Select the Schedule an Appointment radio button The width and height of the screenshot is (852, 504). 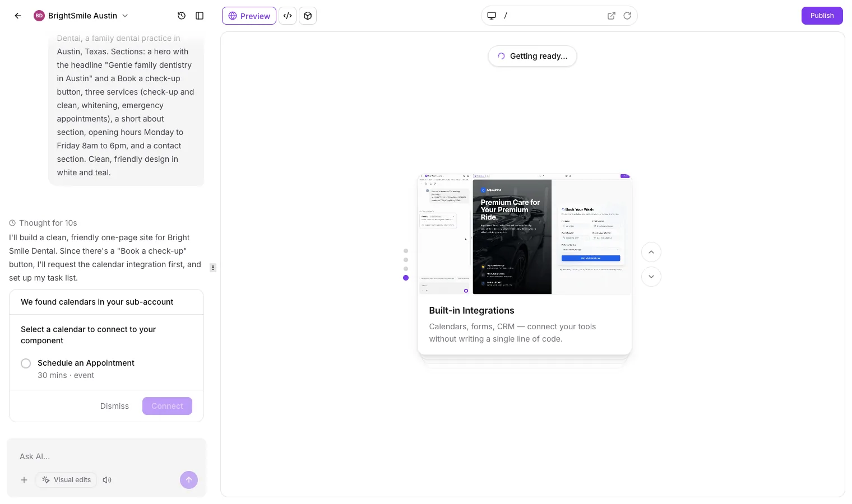(x=26, y=363)
